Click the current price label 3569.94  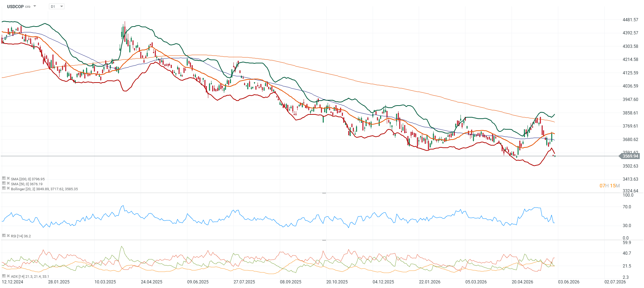click(x=629, y=156)
